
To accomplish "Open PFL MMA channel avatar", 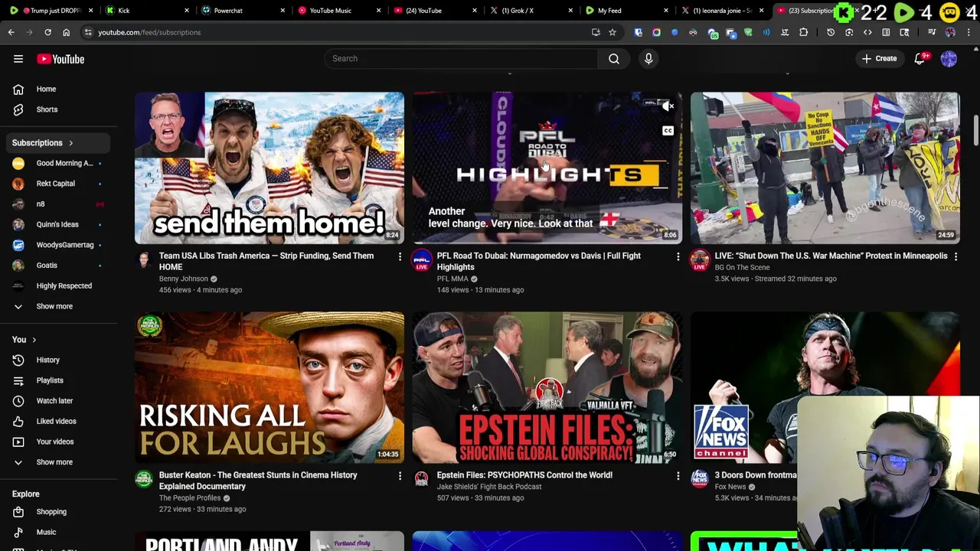I will [x=422, y=260].
